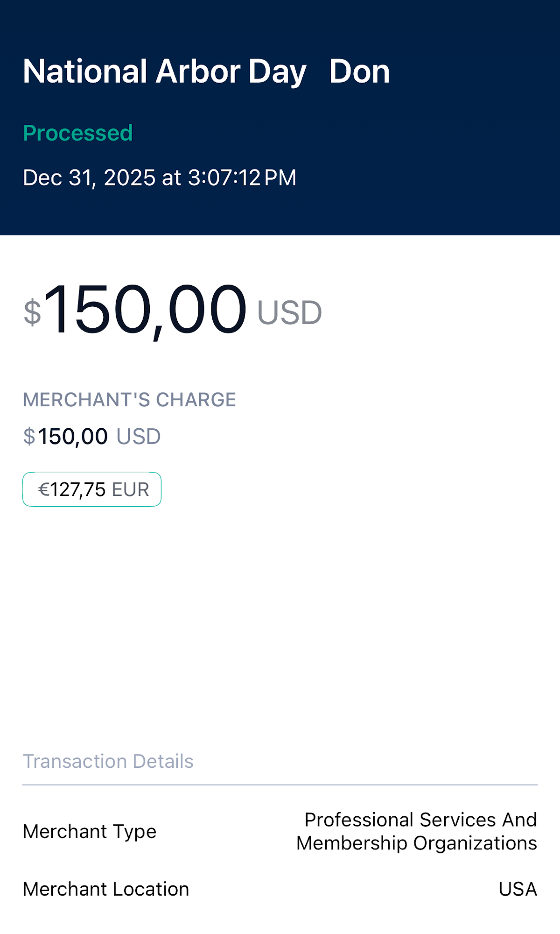Click the word Don in the header title
This screenshot has height=934, width=560.
click(359, 72)
